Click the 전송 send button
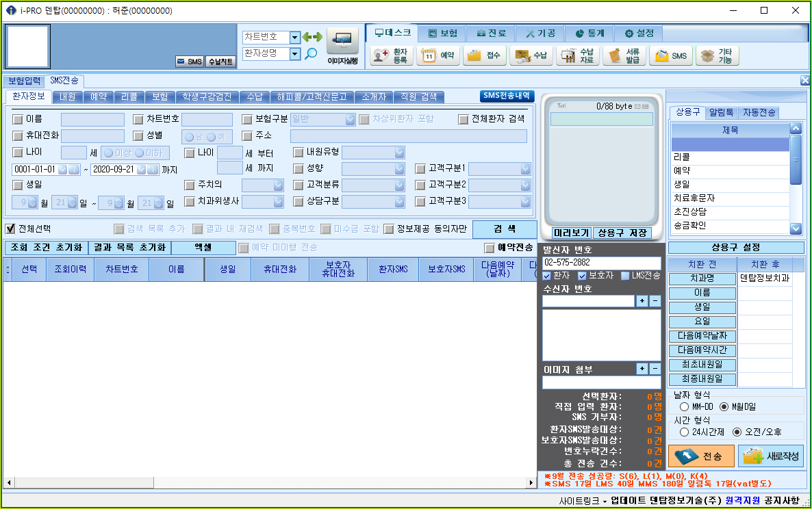The width and height of the screenshot is (812, 509). 701,456
